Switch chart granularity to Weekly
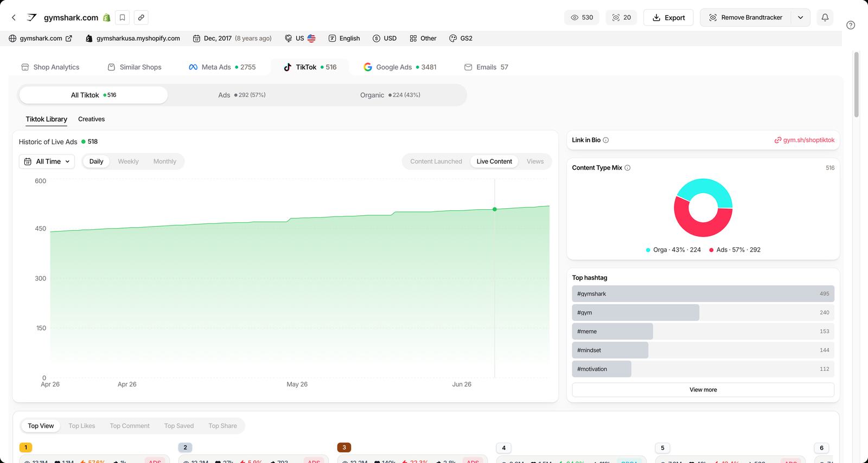This screenshot has width=868, height=463. 128,162
